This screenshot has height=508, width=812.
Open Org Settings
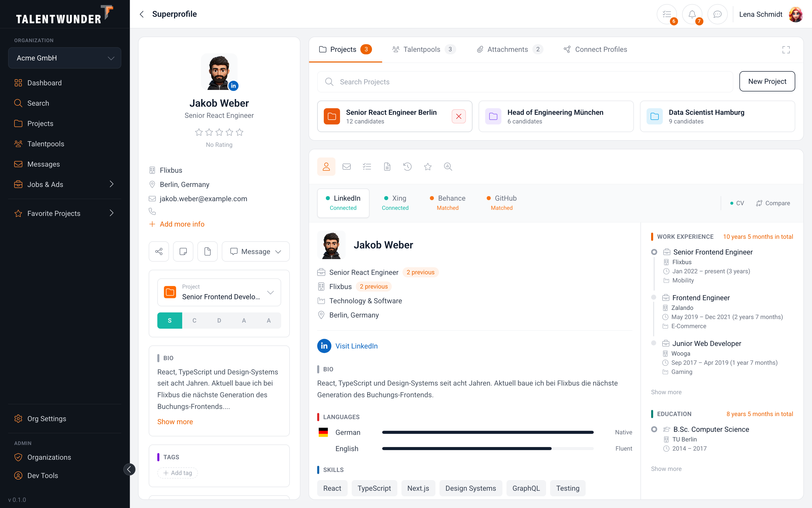(65, 419)
